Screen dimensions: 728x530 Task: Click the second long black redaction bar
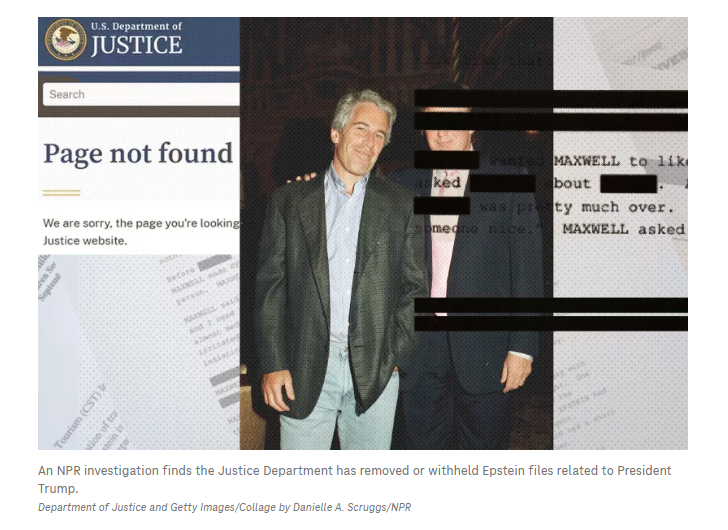(x=551, y=122)
